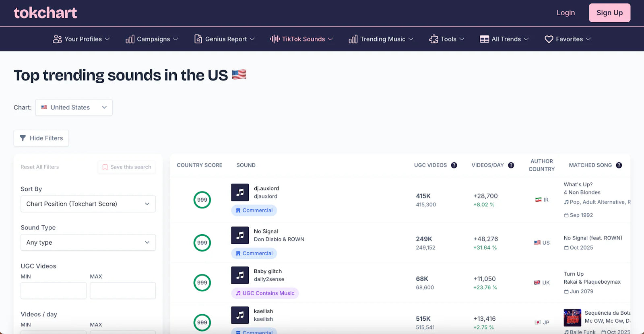The width and height of the screenshot is (644, 334).
Task: Click music note icon for dj.auxlord sound
Action: (x=240, y=192)
